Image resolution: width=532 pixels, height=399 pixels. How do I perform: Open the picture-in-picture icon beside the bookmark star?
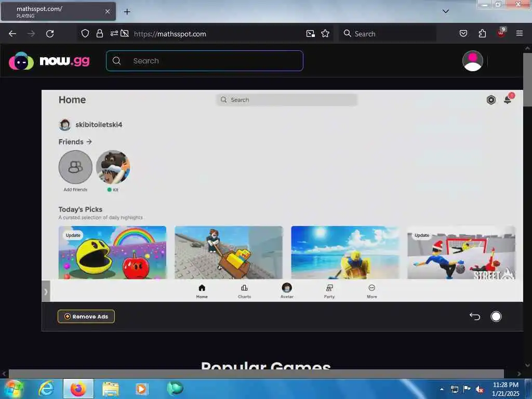point(311,33)
